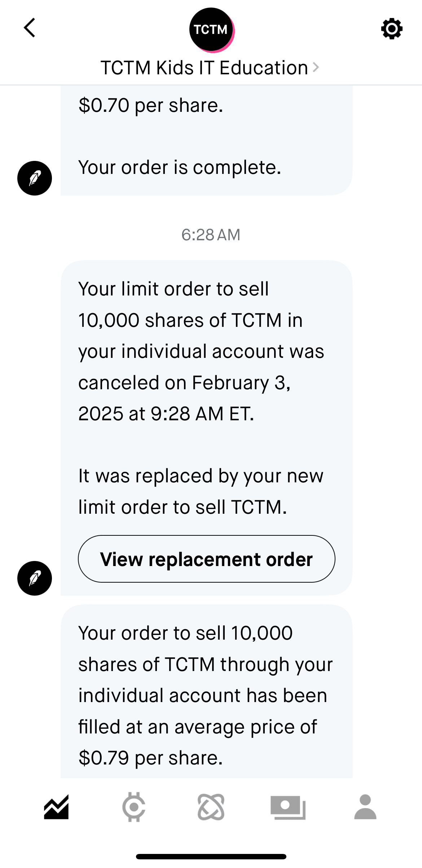The image size is (422, 868).
Task: Tap feather avatar beside View replacement order
Action: 35,578
